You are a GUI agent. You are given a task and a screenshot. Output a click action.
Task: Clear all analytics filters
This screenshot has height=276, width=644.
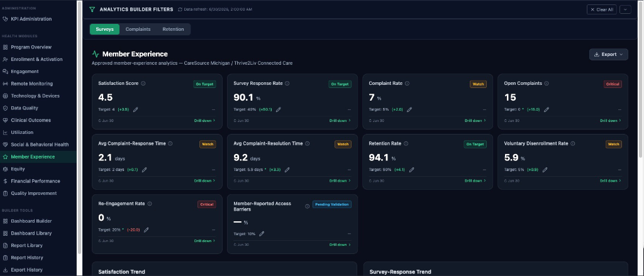(601, 9)
